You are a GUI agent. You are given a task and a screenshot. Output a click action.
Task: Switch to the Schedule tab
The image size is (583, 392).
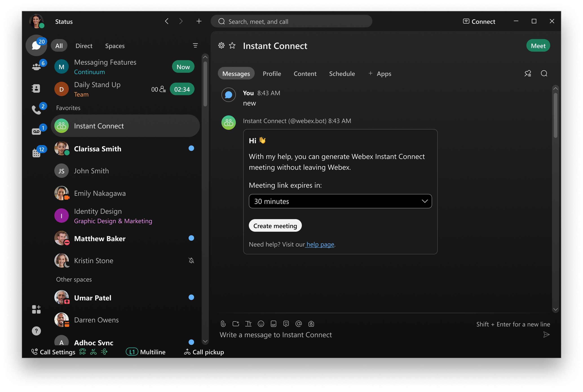point(342,73)
